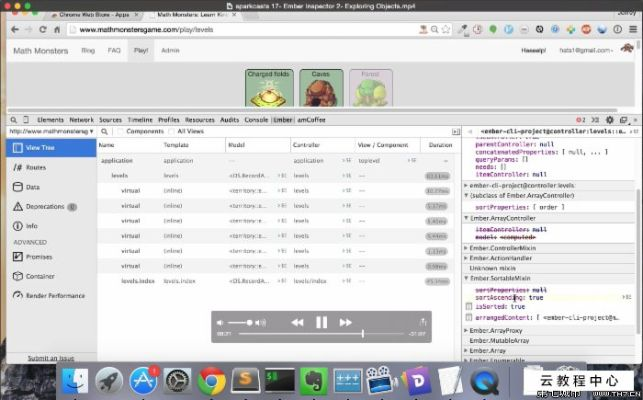This screenshot has height=400, width=643.
Task: Go back in object inspector panel
Action: [x=470, y=131]
